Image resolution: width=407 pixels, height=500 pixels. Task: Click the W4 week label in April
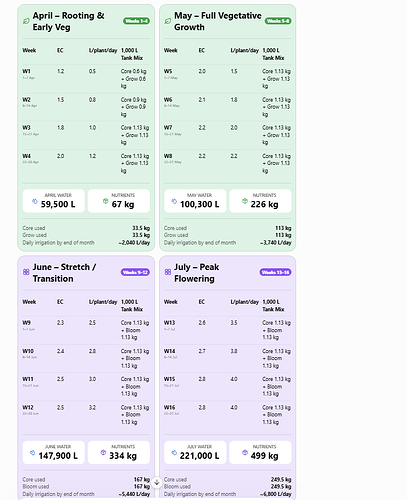pyautogui.click(x=26, y=156)
